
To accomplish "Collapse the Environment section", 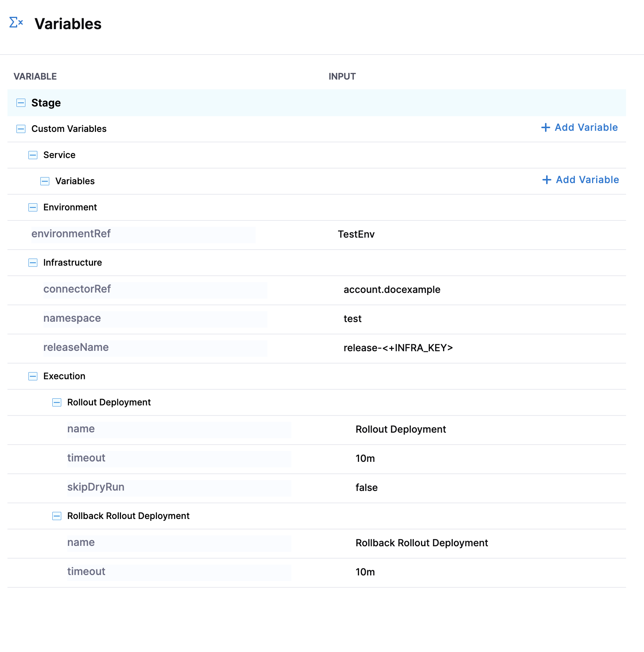I will pyautogui.click(x=33, y=207).
